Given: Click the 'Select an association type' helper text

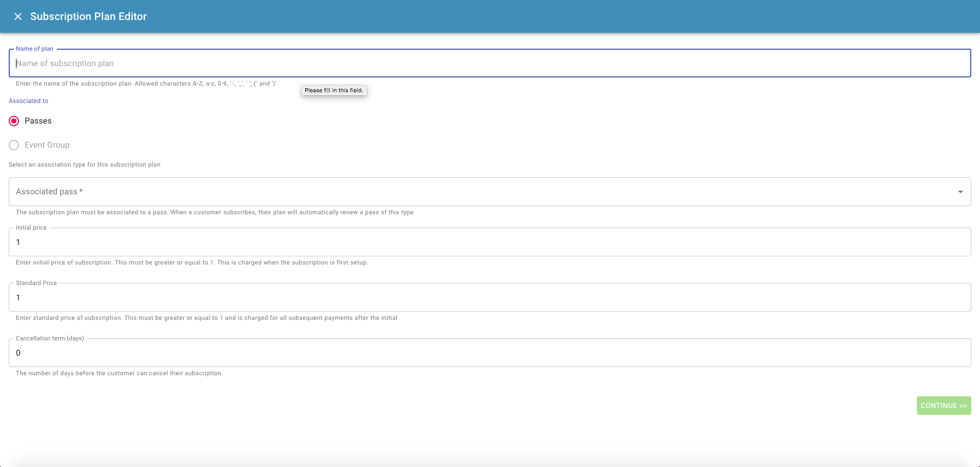Looking at the screenshot, I should pyautogui.click(x=84, y=164).
